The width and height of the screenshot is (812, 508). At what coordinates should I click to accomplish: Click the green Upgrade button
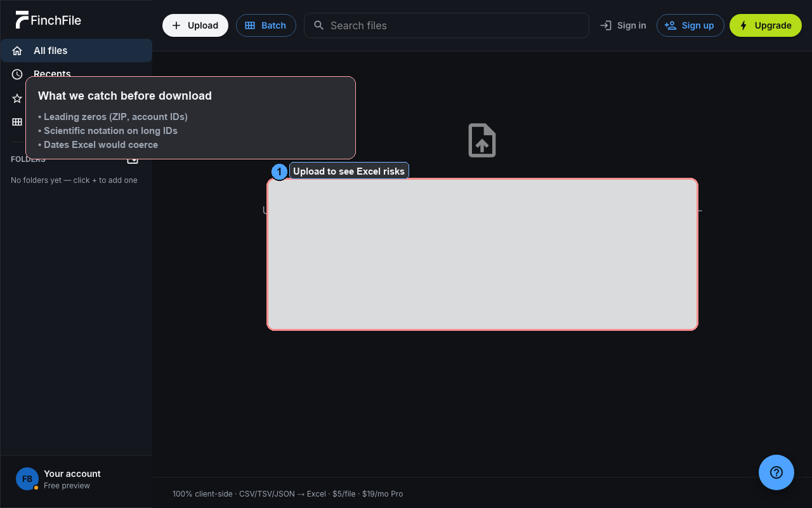point(766,25)
